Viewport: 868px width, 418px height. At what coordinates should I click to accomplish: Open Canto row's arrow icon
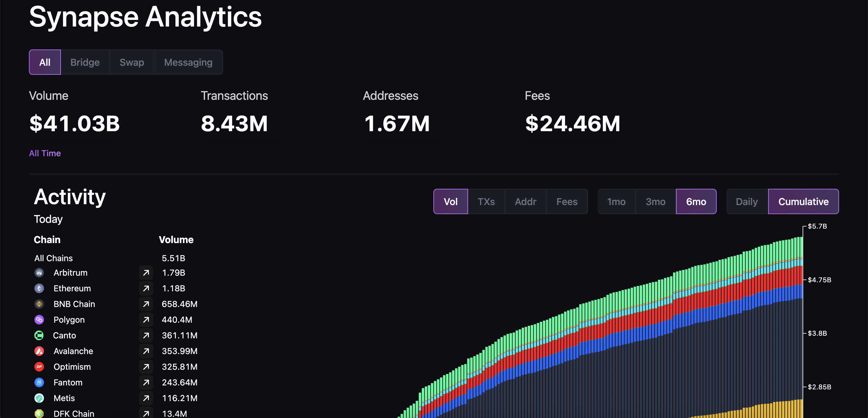point(146,335)
